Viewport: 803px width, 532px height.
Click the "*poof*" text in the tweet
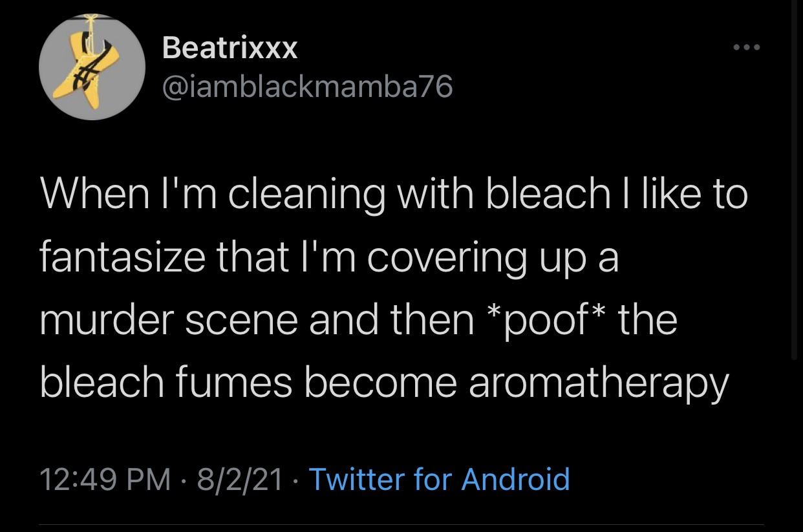click(544, 319)
